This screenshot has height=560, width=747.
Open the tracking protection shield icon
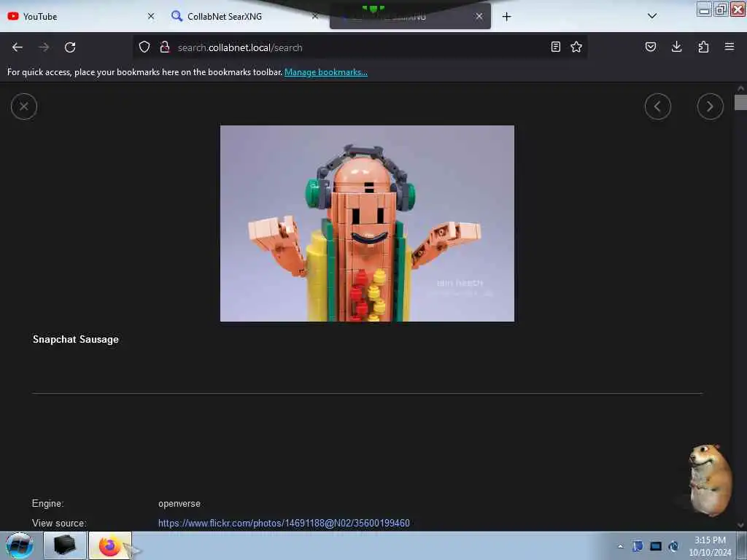click(144, 47)
